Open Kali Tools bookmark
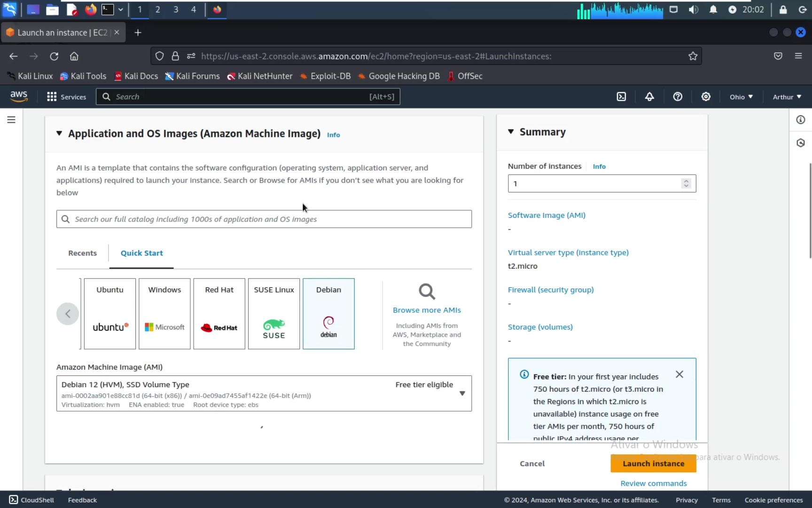 pyautogui.click(x=83, y=76)
